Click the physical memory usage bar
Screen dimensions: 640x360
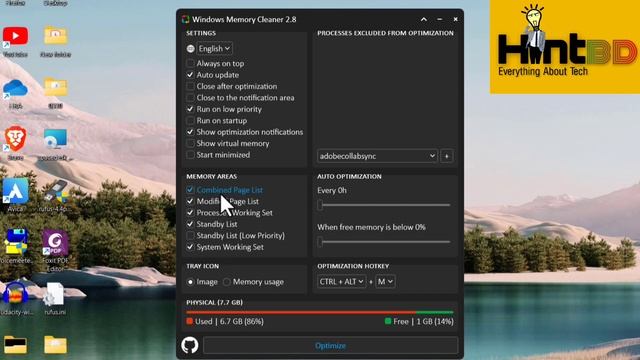point(320,313)
